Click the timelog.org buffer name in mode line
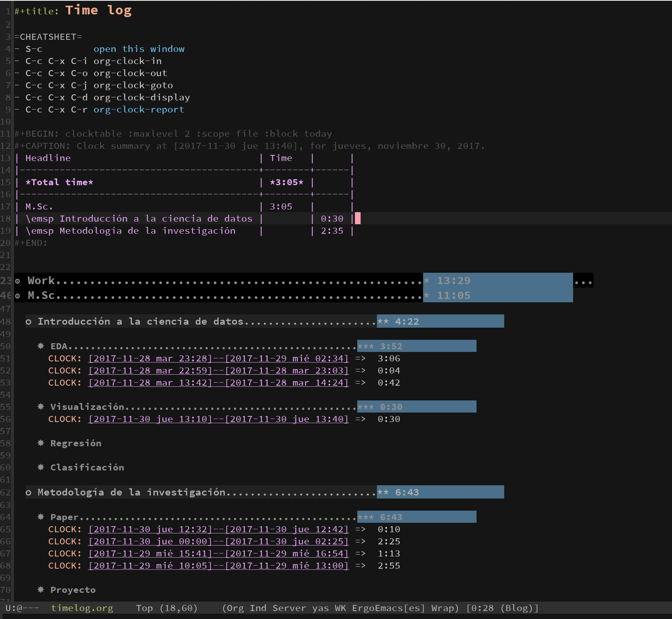This screenshot has width=672, height=619. 82,608
